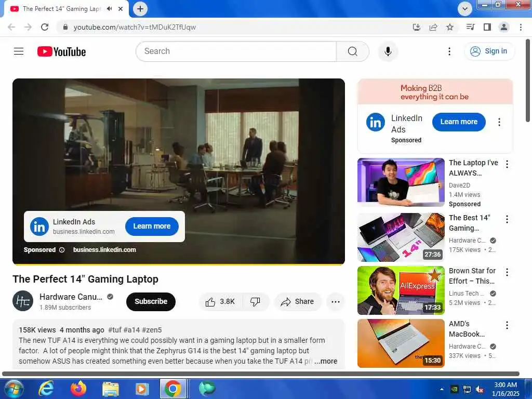Click Learn more in the video ad overlay
The width and height of the screenshot is (532, 399).
pyautogui.click(x=152, y=227)
